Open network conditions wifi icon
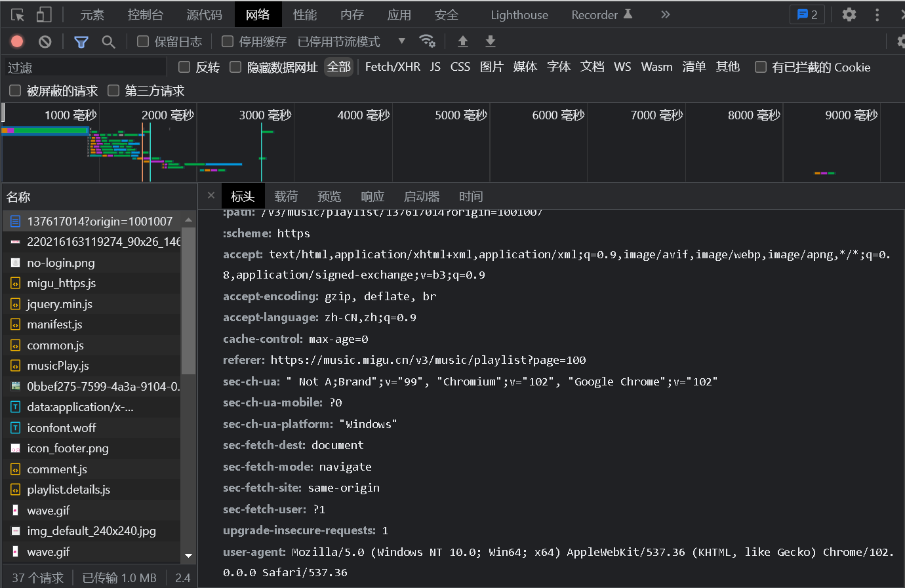Viewport: 905px width, 588px height. coord(427,41)
